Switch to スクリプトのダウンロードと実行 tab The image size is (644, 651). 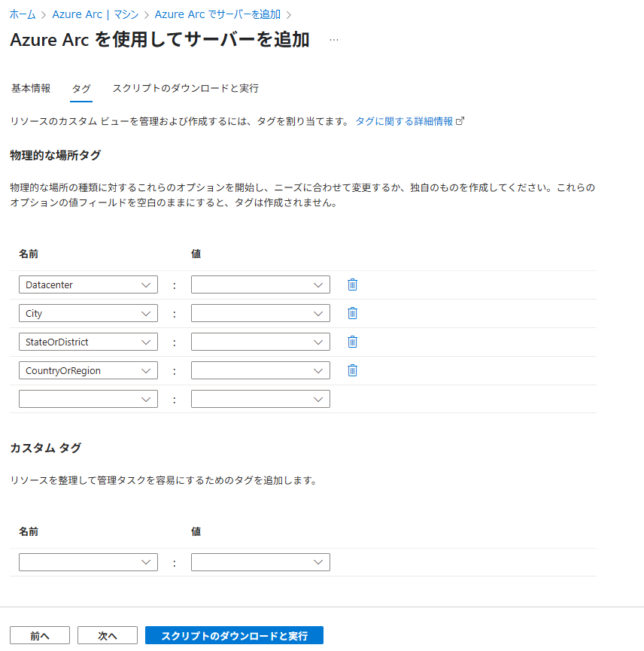click(x=186, y=89)
